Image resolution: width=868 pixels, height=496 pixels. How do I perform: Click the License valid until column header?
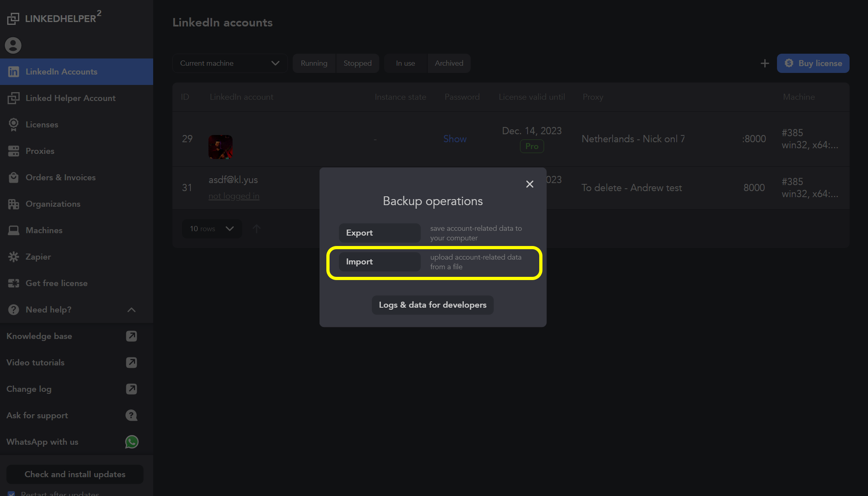pos(532,97)
